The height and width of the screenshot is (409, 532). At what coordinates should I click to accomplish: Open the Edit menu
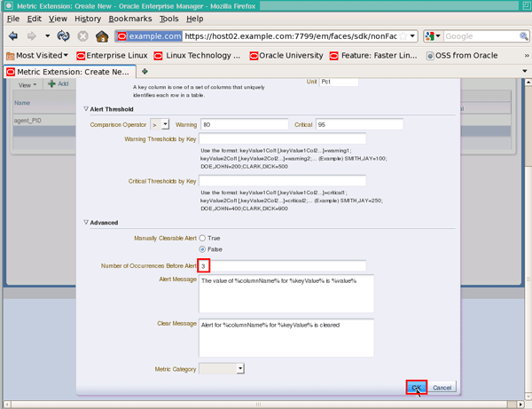(35, 19)
